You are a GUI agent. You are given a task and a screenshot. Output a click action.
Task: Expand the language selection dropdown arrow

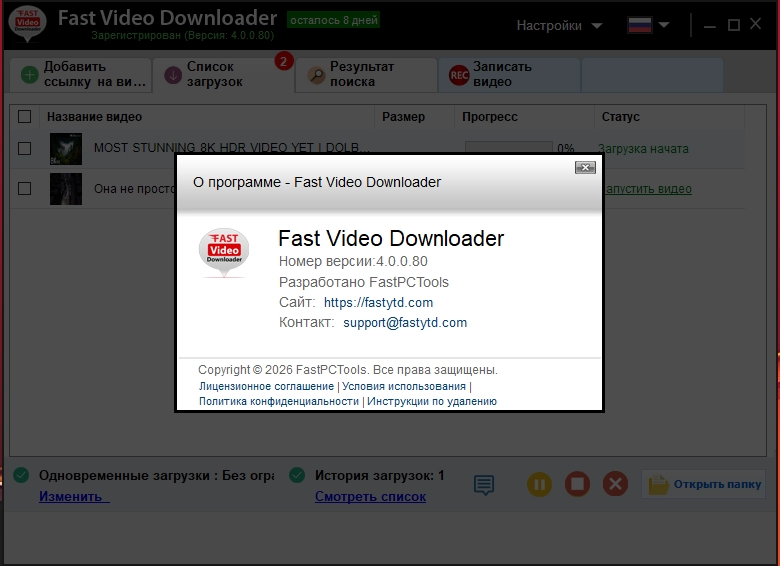click(664, 25)
